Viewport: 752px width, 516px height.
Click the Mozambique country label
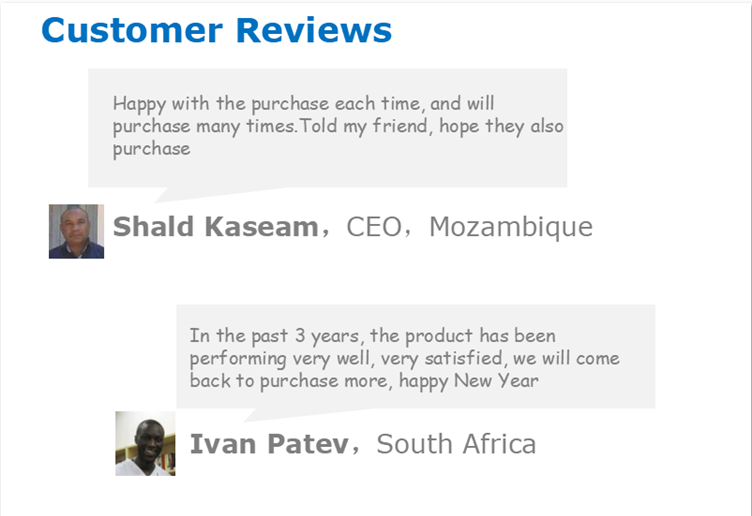[x=511, y=227]
